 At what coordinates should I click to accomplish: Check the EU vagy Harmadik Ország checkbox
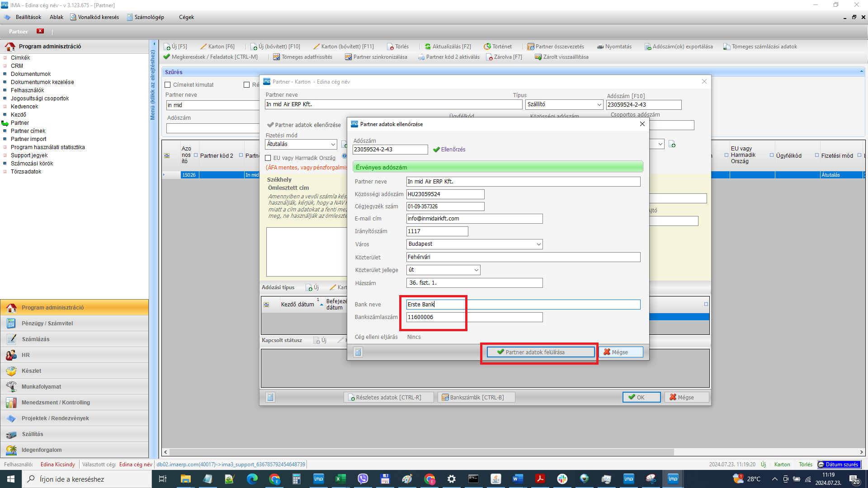268,158
